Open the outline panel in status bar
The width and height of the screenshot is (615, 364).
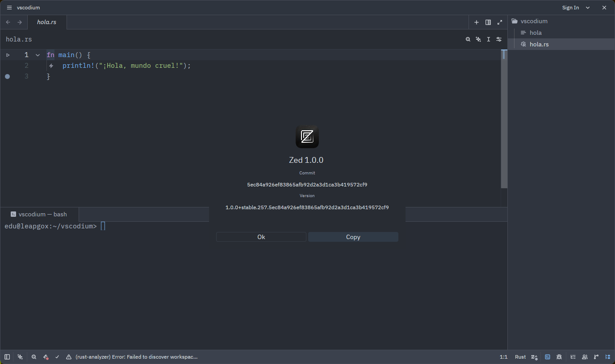coord(573,357)
